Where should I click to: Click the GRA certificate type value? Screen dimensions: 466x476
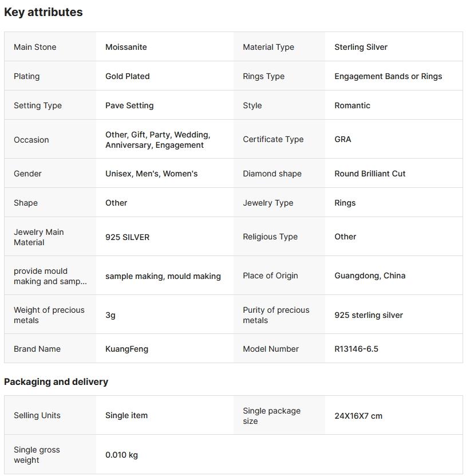[x=343, y=139]
